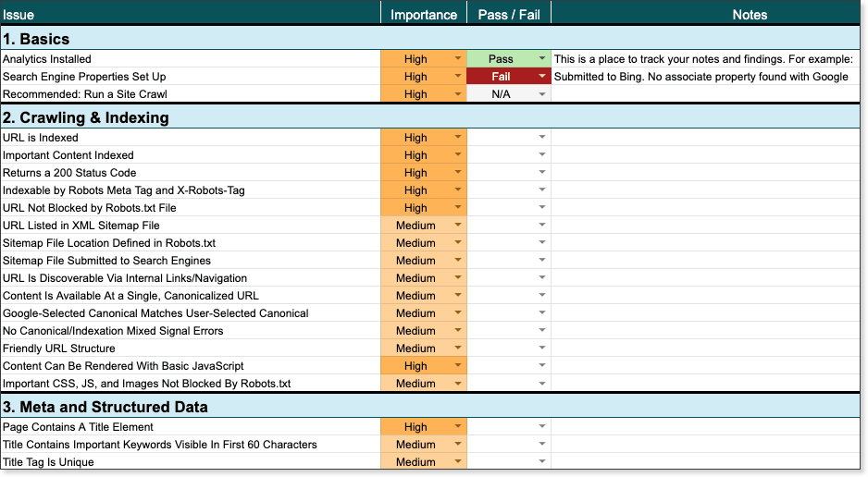Open Importance dropdown for Returns a 200 Status Code
Screen dimensions: 868x477
[x=457, y=173]
